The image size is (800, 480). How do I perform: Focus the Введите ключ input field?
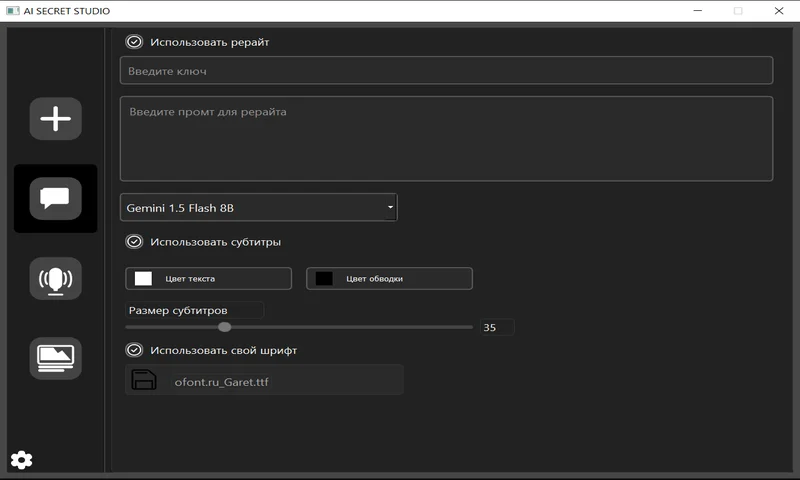(446, 70)
